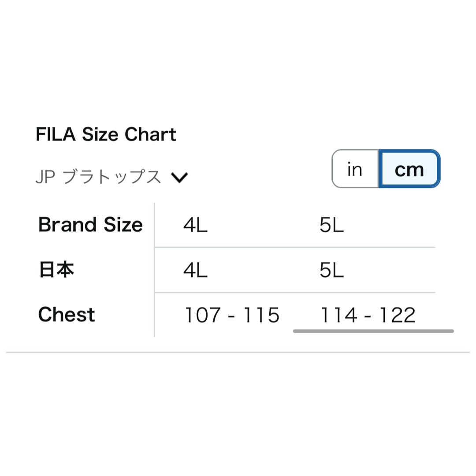Click the 'cm' text in the unit switch
Image resolution: width=476 pixels, height=476 pixels.
(409, 170)
